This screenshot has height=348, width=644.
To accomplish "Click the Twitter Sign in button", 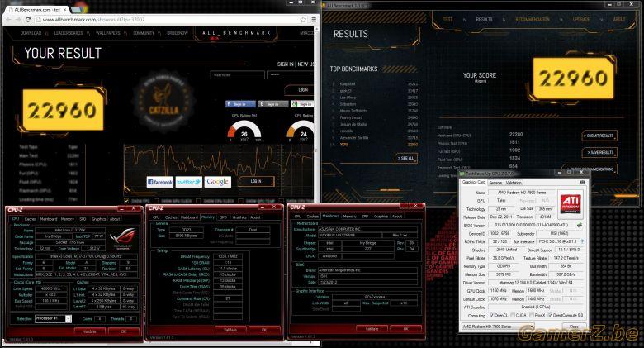I will point(273,104).
